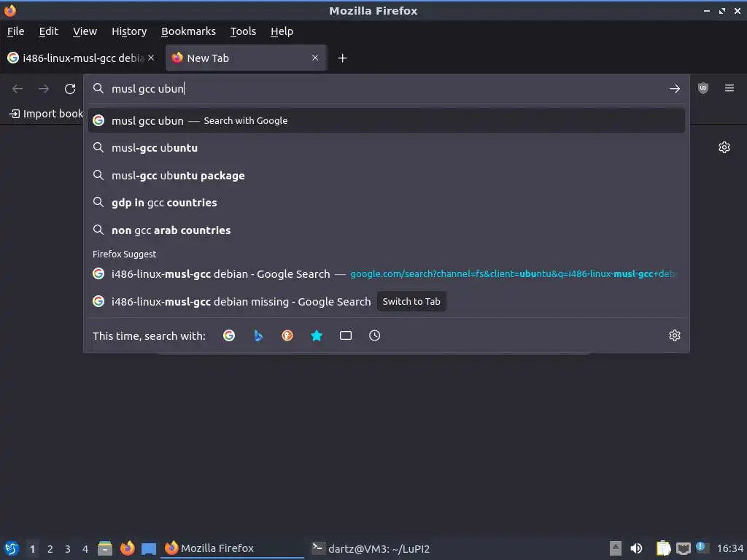Viewport: 747px width, 560px height.
Task: Click the taskbar clock showing 16:34
Action: point(729,548)
